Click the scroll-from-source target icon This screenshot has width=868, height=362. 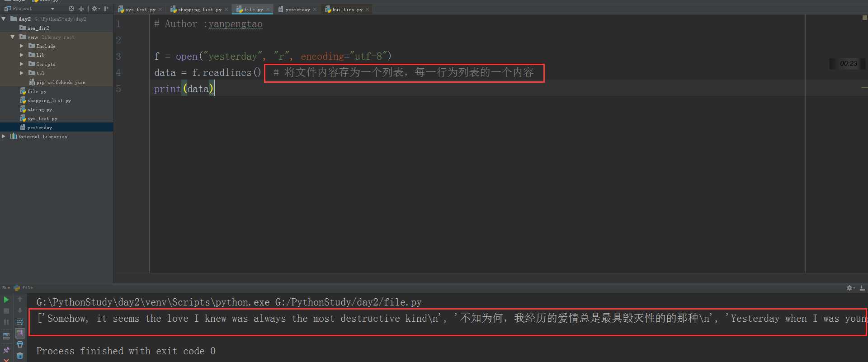(x=71, y=9)
